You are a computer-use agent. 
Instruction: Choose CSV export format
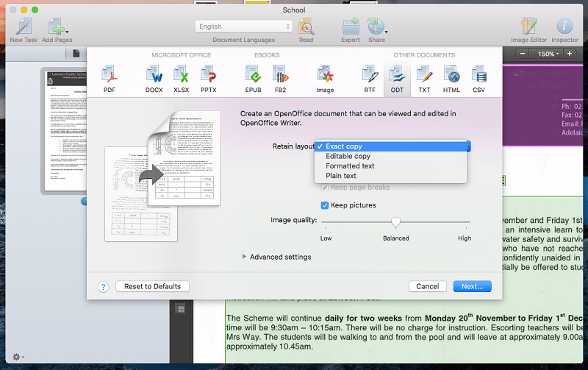pos(479,79)
